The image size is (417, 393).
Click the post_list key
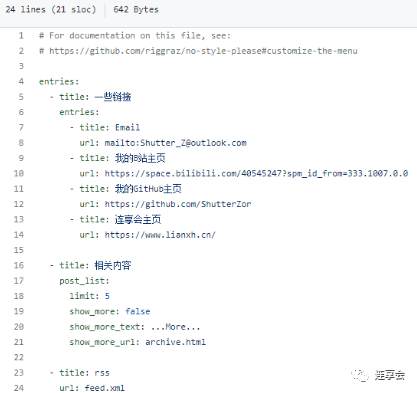84,281
